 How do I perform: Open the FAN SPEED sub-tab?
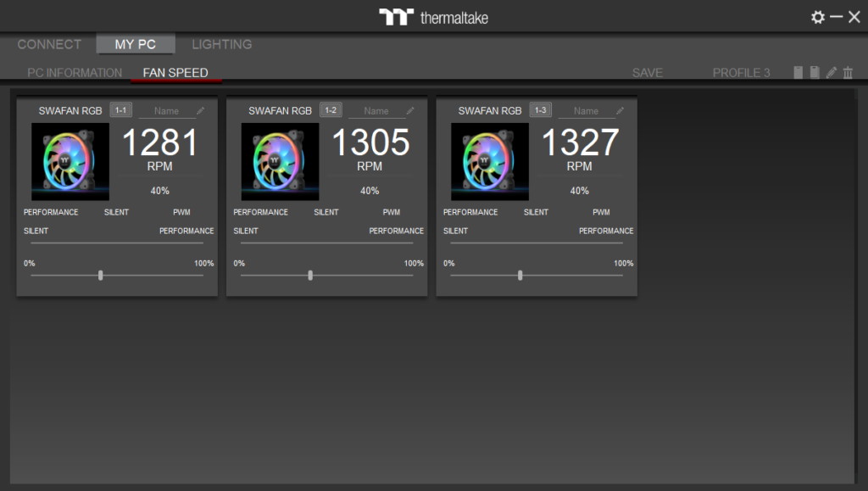175,73
